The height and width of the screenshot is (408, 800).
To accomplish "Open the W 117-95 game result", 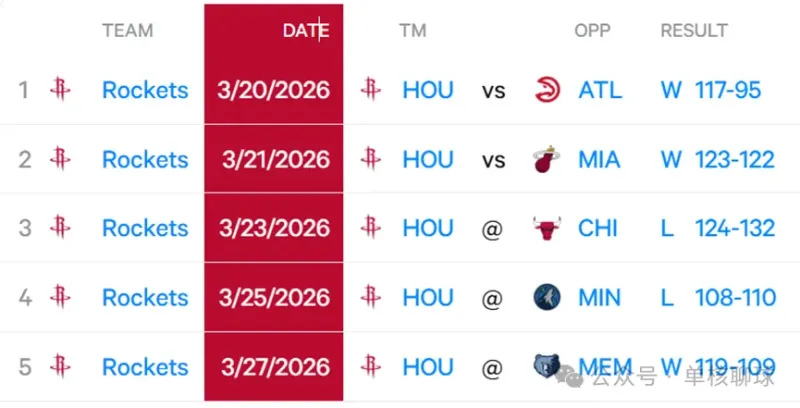I will (x=711, y=90).
